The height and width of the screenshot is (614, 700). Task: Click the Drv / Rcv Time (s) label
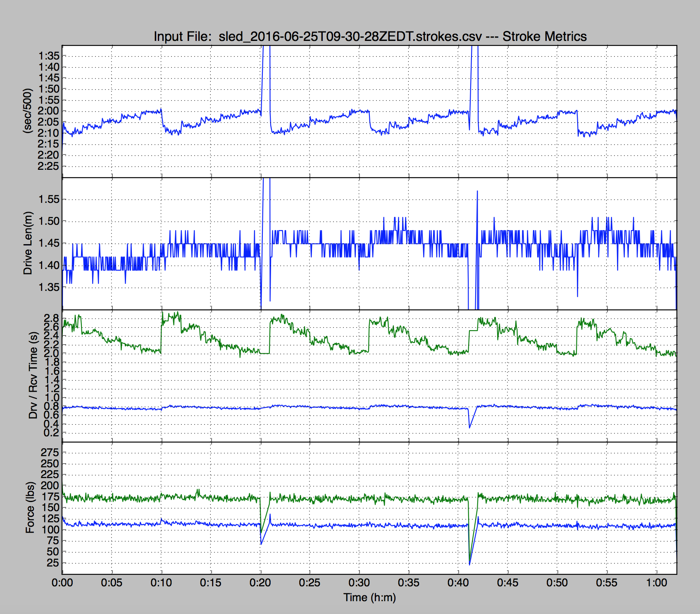click(33, 375)
